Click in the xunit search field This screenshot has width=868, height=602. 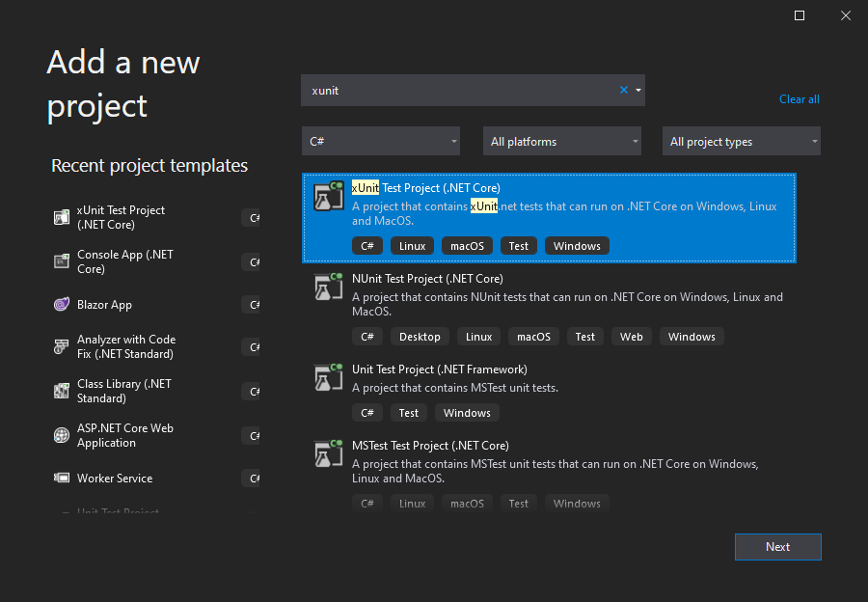tap(458, 91)
